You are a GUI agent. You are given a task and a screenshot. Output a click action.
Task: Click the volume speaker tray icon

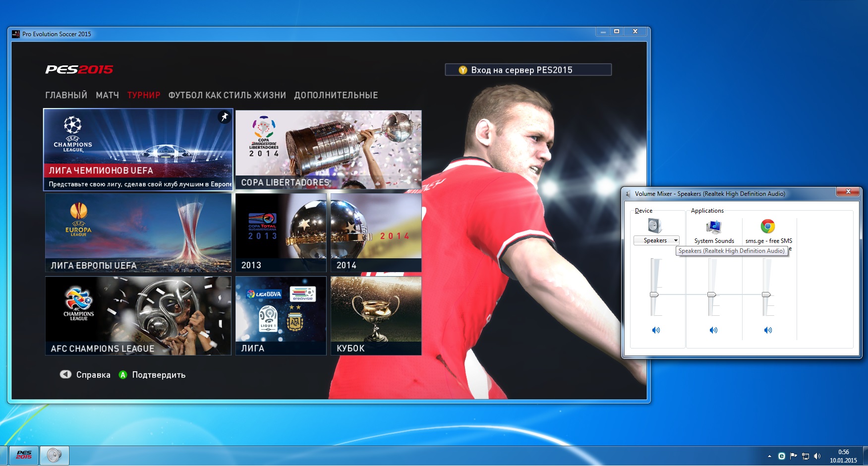click(x=817, y=456)
